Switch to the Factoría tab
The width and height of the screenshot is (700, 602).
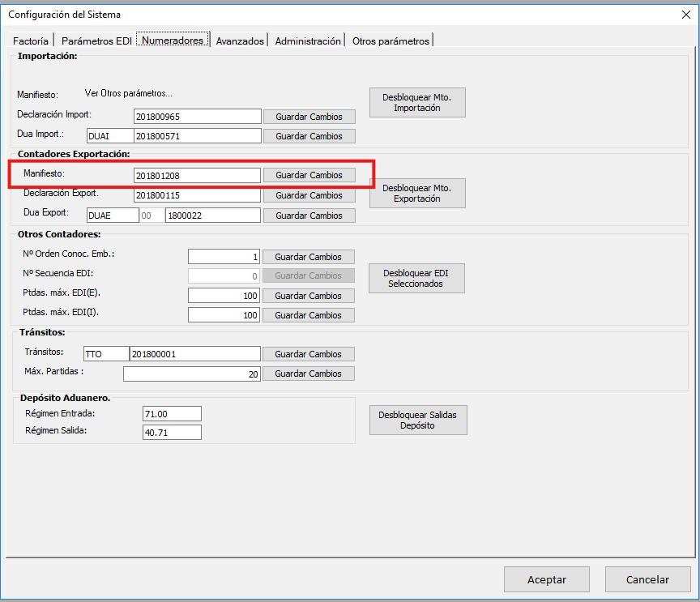31,41
